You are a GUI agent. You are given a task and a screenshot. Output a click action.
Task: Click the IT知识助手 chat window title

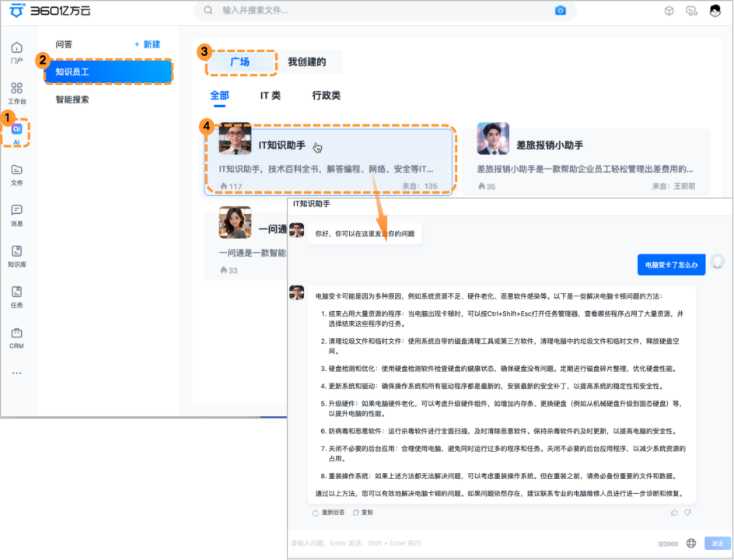point(311,204)
